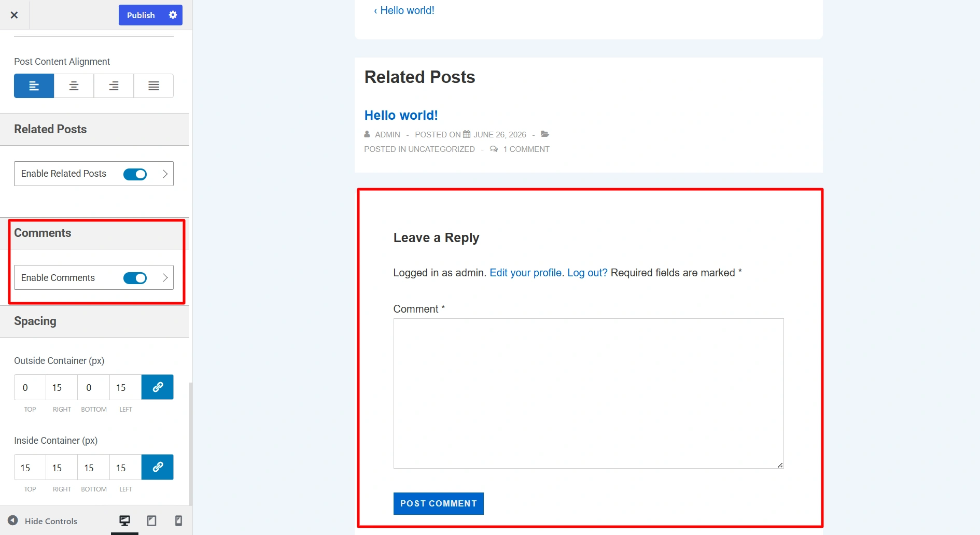Edit Outside Container left value

tap(125, 387)
